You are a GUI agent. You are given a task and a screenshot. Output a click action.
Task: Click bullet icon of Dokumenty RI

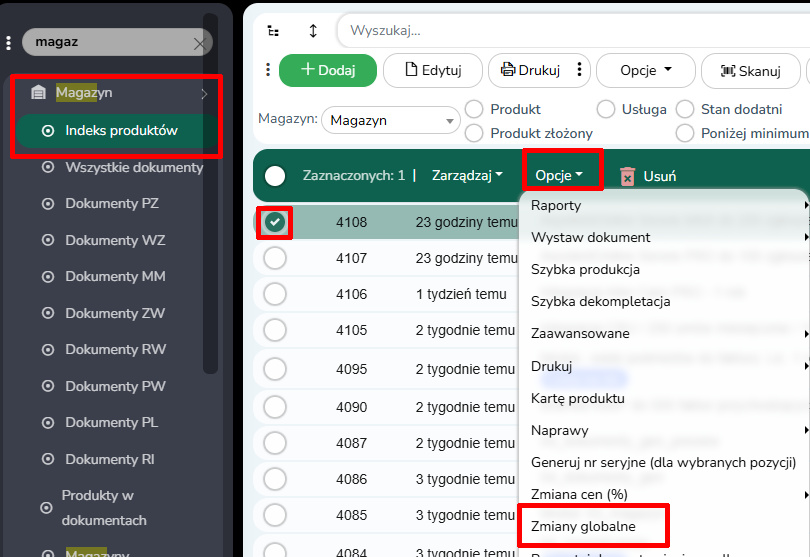(x=48, y=459)
